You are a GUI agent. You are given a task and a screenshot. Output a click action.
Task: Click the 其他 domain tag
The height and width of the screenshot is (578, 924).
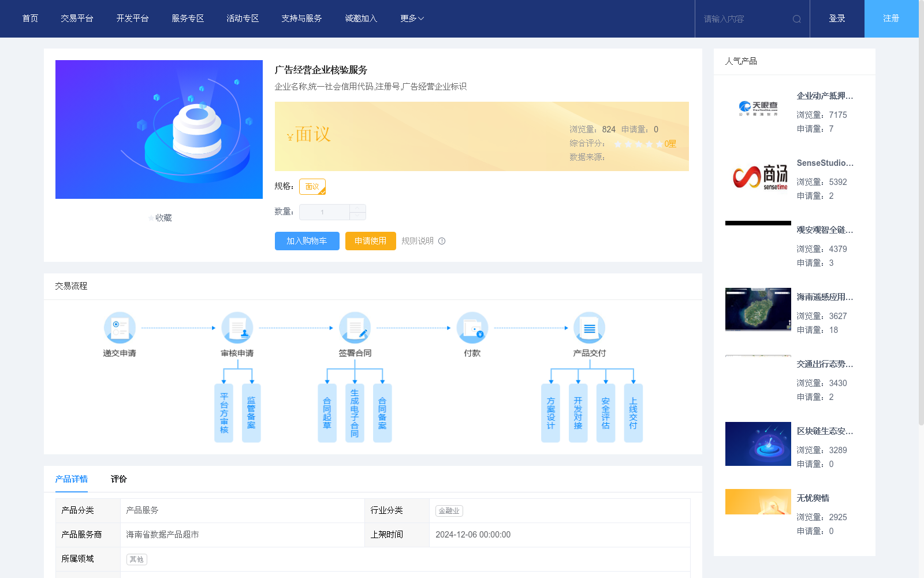point(137,560)
